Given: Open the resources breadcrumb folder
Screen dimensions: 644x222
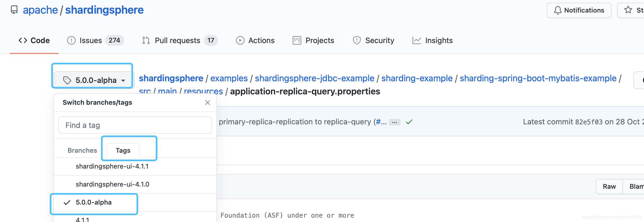Looking at the screenshot, I should pos(203,91).
